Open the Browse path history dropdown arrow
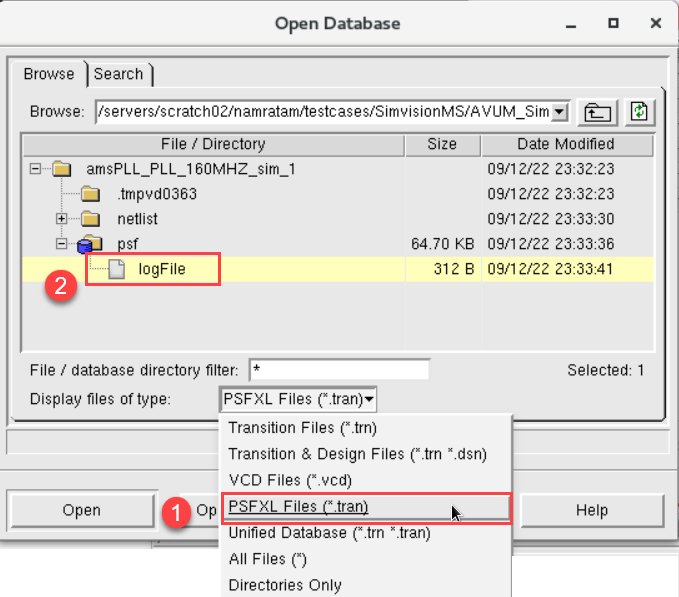 coord(559,112)
